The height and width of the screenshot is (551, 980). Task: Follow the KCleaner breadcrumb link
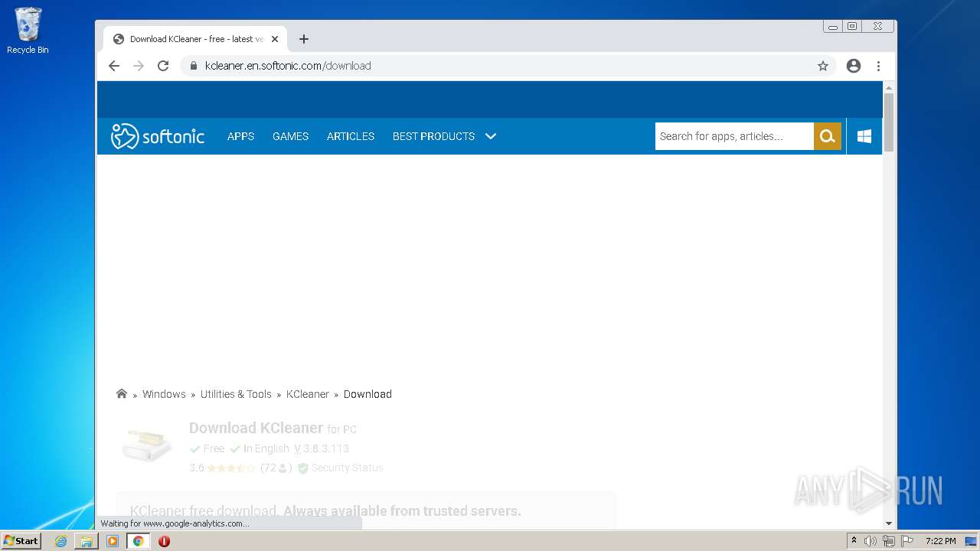click(x=307, y=394)
